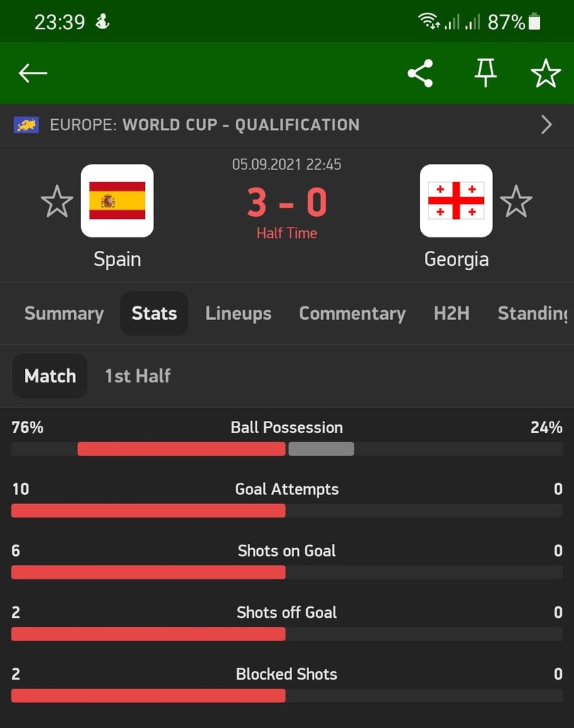Toggle favorite star next to Georgia
Image resolution: width=574 pixels, height=728 pixels.
tap(516, 201)
